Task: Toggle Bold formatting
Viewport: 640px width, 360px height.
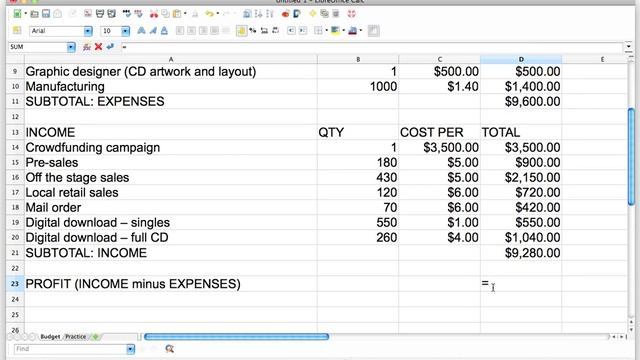Action: click(x=141, y=31)
